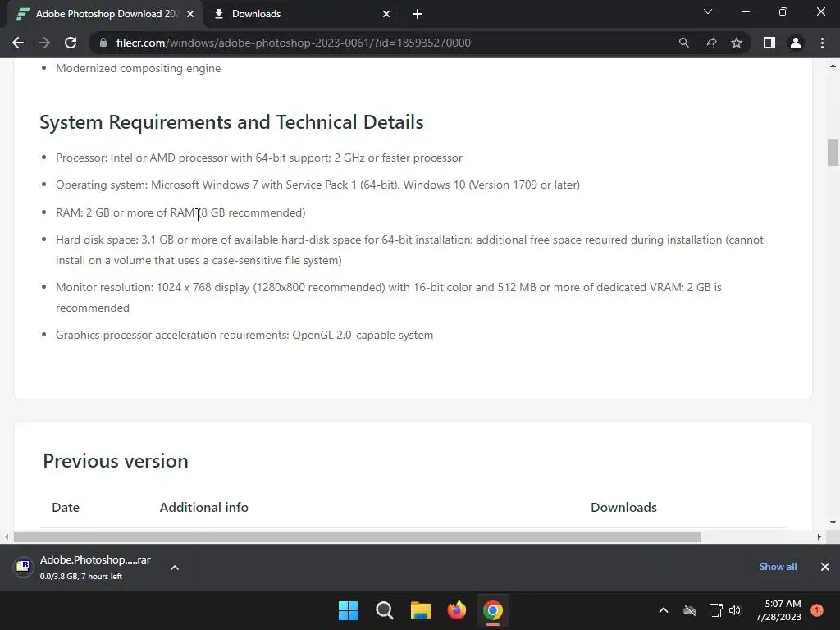Viewport: 840px width, 630px height.
Task: Click the 'Downloads' column header
Action: pos(623,507)
